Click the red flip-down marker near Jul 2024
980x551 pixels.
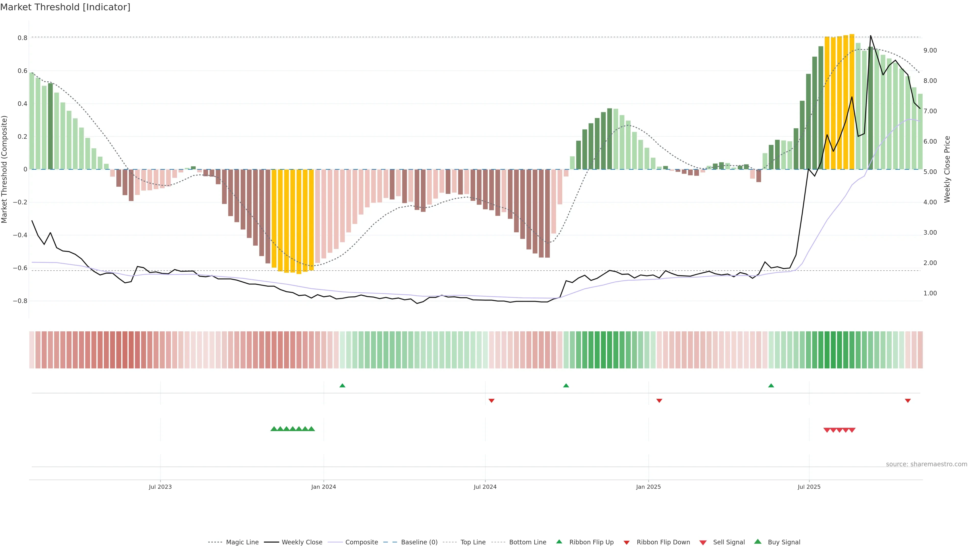point(492,400)
